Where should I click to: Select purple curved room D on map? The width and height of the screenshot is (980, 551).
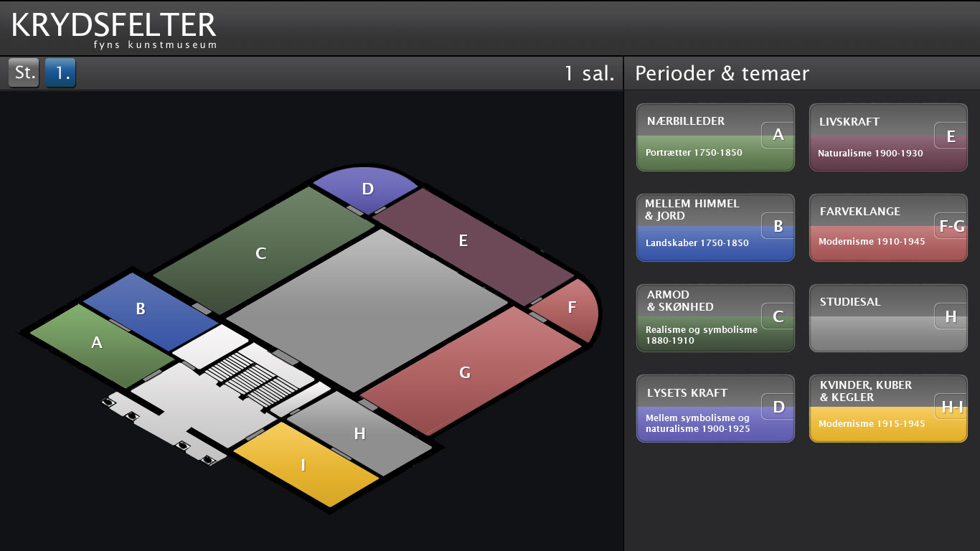367,189
